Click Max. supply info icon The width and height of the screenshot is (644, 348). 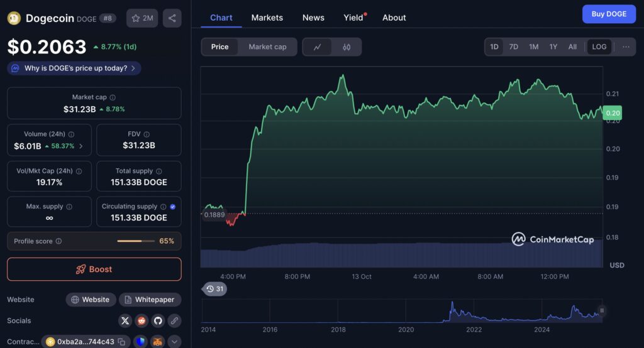[69, 207]
